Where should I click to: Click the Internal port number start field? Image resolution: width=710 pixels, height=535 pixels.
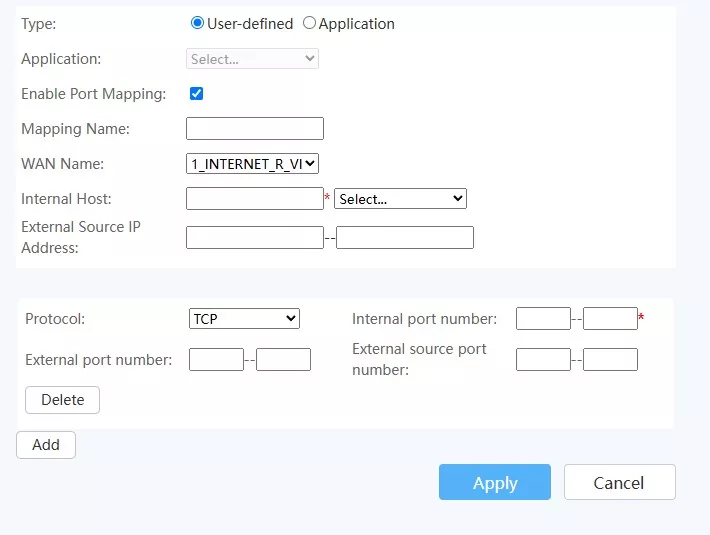[543, 319]
